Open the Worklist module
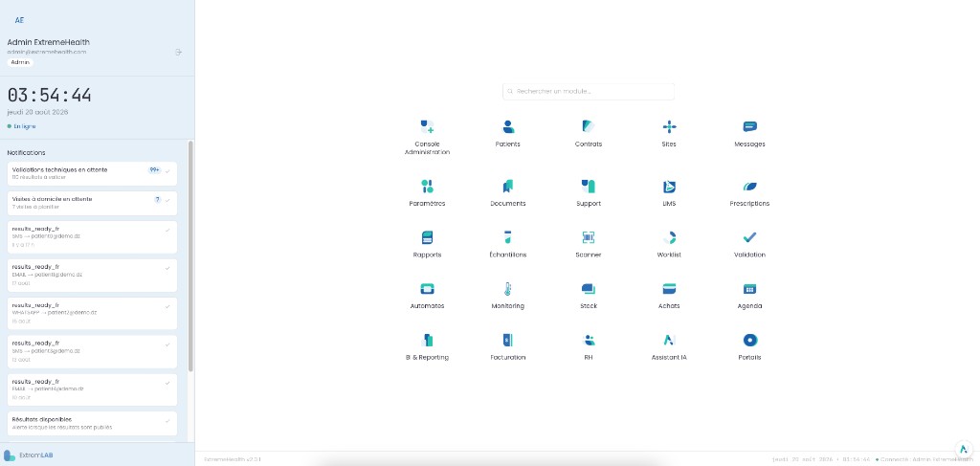Screen dimensions: 980x466 669,244
